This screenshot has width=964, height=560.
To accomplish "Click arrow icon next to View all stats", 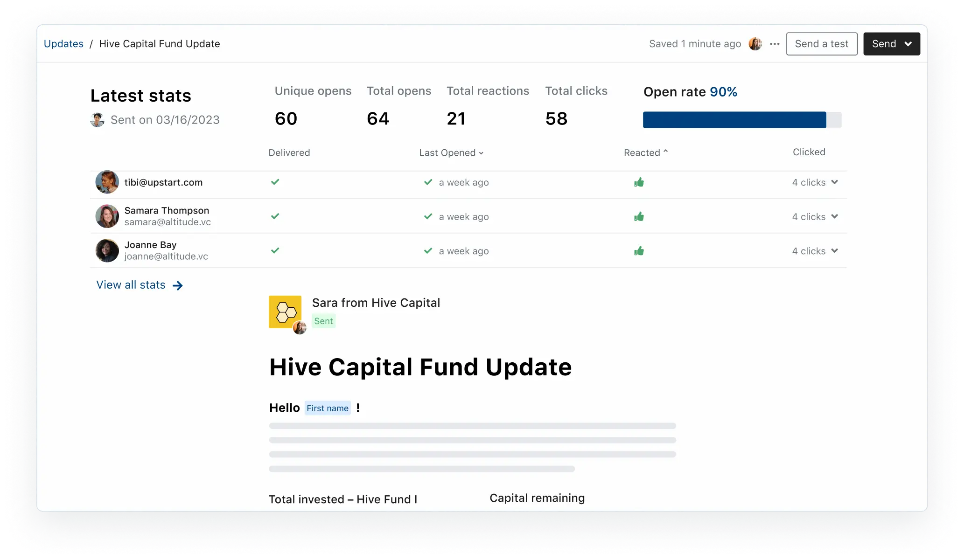I will tap(178, 285).
